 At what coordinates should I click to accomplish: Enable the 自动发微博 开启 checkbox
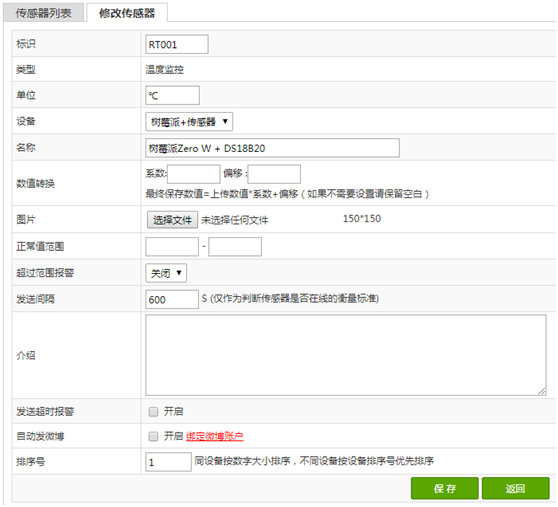153,436
